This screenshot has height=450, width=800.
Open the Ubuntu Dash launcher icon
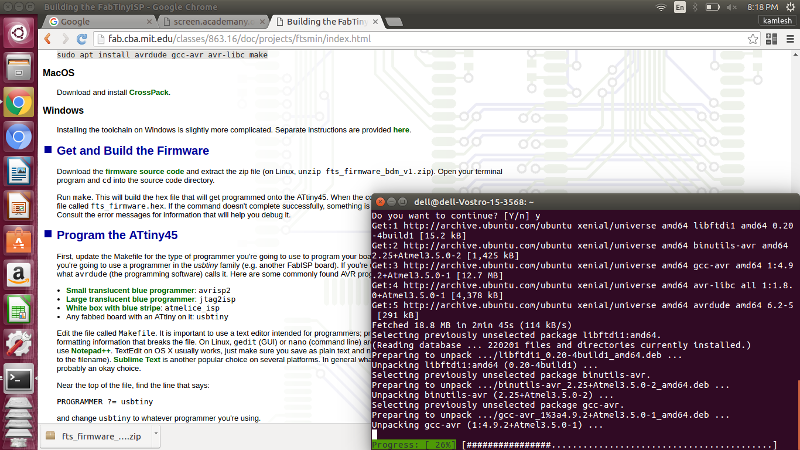[x=18, y=33]
